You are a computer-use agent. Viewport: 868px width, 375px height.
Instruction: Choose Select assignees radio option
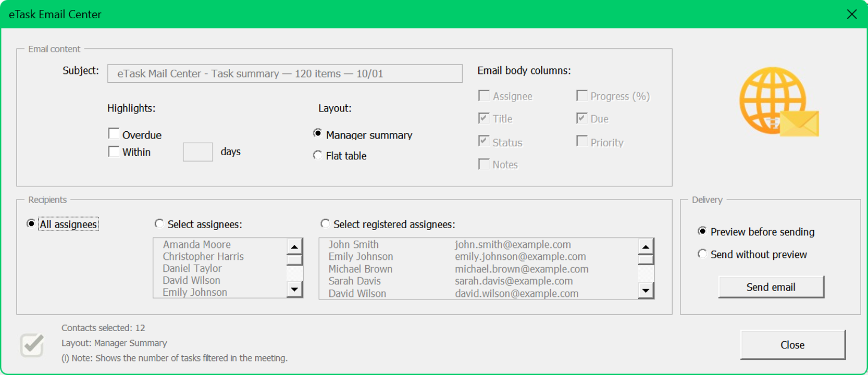pos(159,224)
